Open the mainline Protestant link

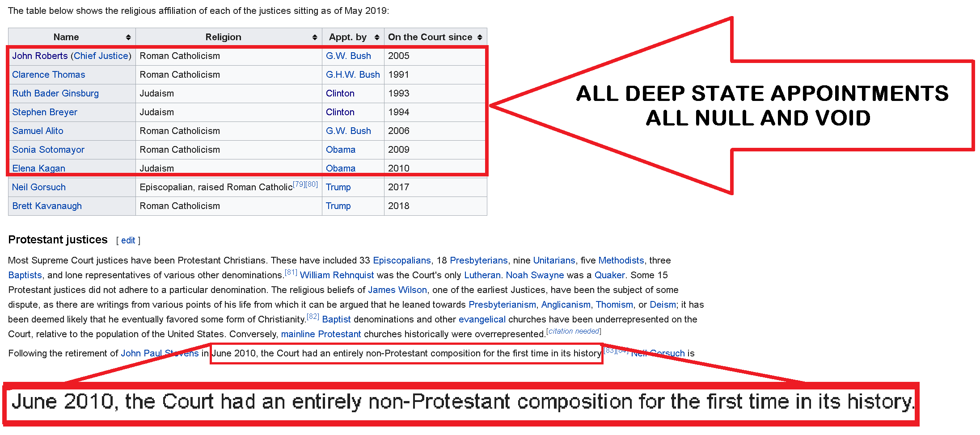click(x=321, y=334)
